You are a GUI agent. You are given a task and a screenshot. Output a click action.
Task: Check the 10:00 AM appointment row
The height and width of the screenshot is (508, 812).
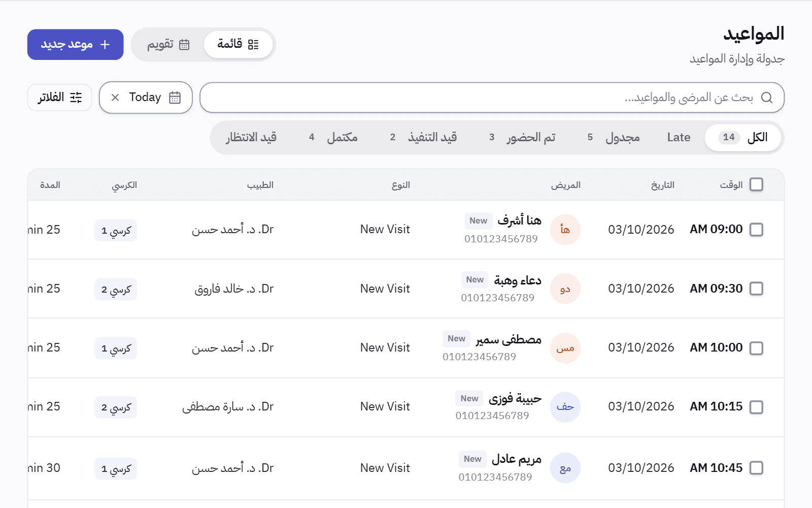pos(756,348)
